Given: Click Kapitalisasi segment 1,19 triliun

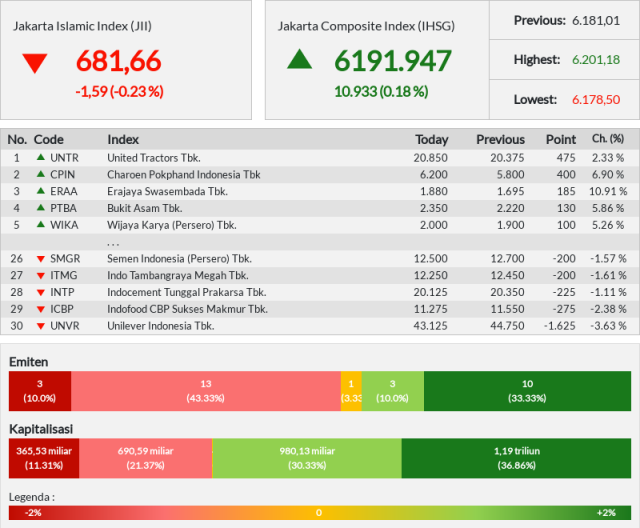Looking at the screenshot, I should click(x=516, y=458).
